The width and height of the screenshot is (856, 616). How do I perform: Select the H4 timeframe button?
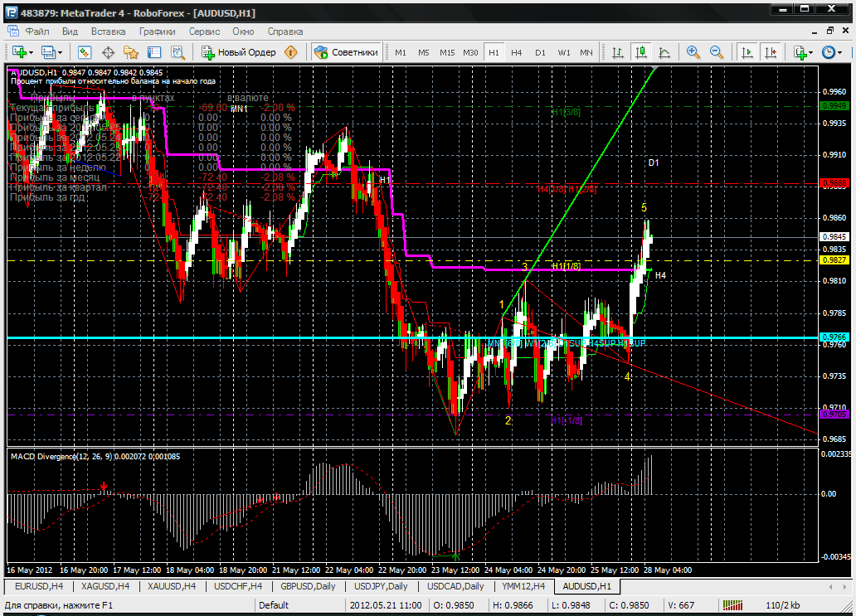point(517,52)
